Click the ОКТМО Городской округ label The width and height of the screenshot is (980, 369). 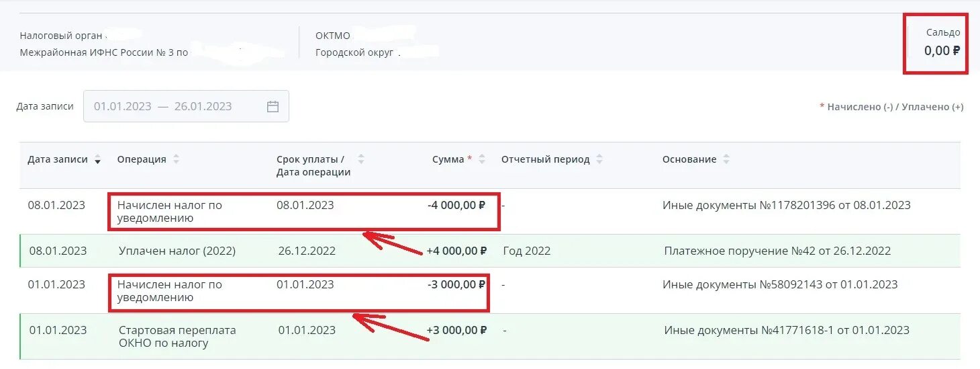point(354,52)
